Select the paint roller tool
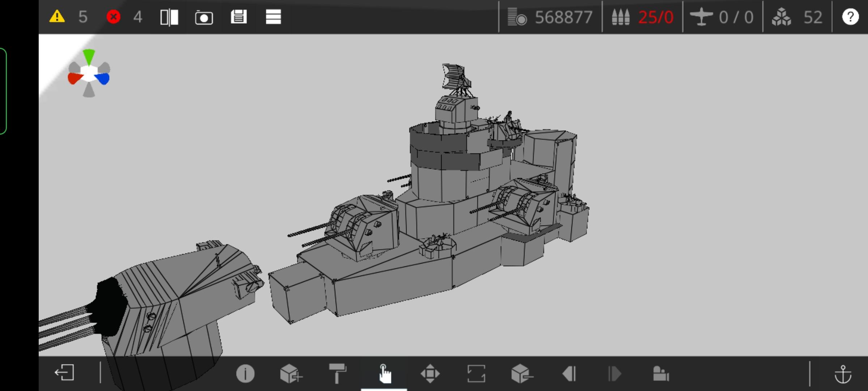Viewport: 868px width, 391px height. 337,373
